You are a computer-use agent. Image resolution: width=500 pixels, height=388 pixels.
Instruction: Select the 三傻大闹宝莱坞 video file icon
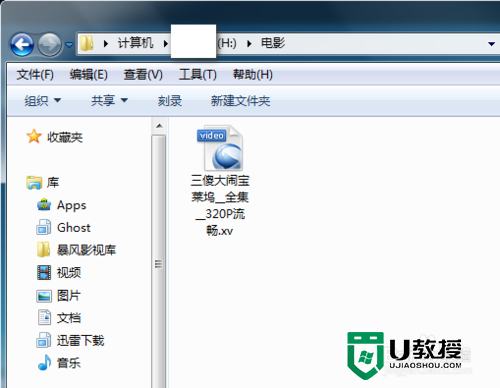[x=220, y=148]
